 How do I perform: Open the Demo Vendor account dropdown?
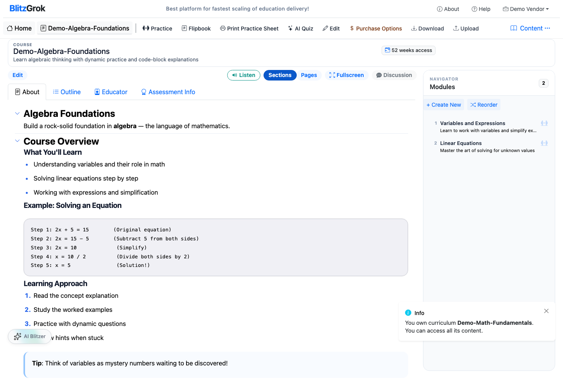click(x=526, y=9)
